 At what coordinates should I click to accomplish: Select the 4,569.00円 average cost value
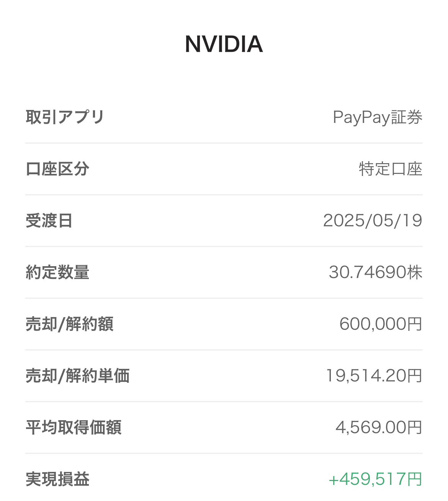379,427
